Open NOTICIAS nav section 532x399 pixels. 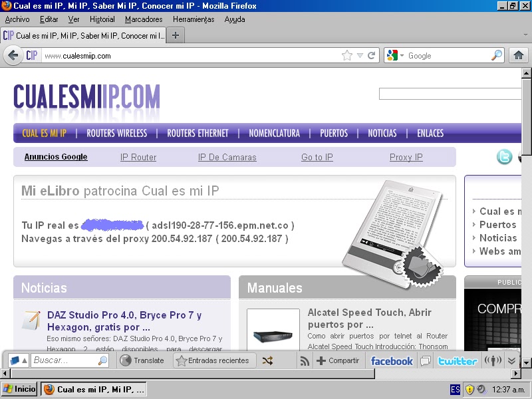tap(382, 133)
